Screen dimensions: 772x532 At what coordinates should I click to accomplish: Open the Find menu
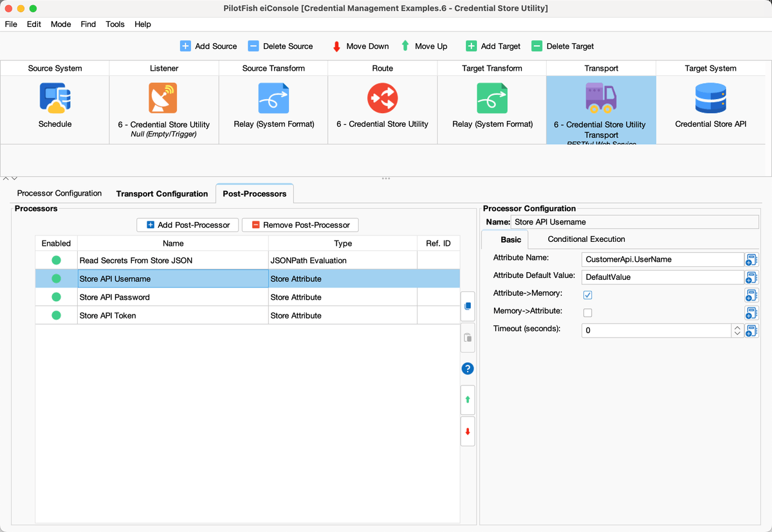[x=88, y=24]
